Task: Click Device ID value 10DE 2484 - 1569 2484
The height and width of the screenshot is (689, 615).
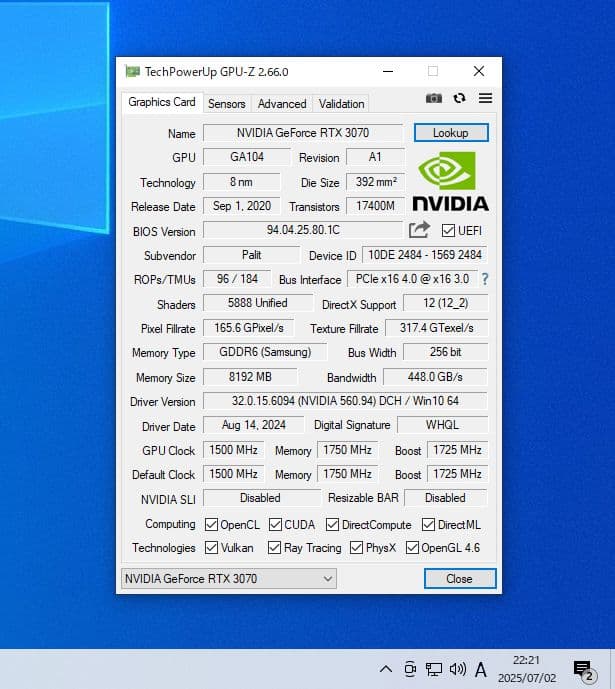Action: pos(424,255)
